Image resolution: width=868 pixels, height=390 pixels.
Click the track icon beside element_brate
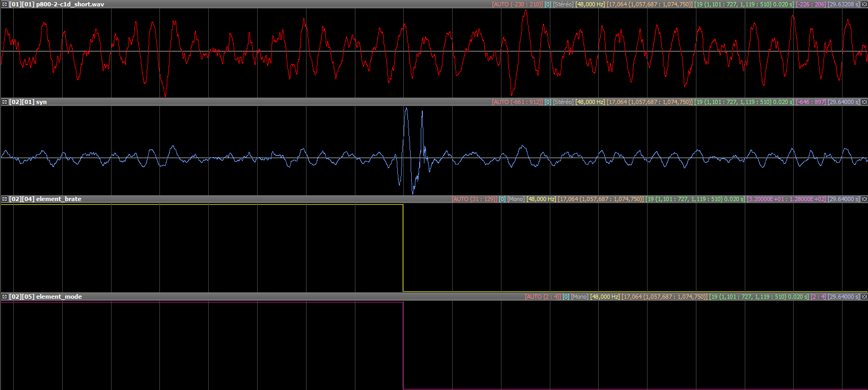pos(4,199)
